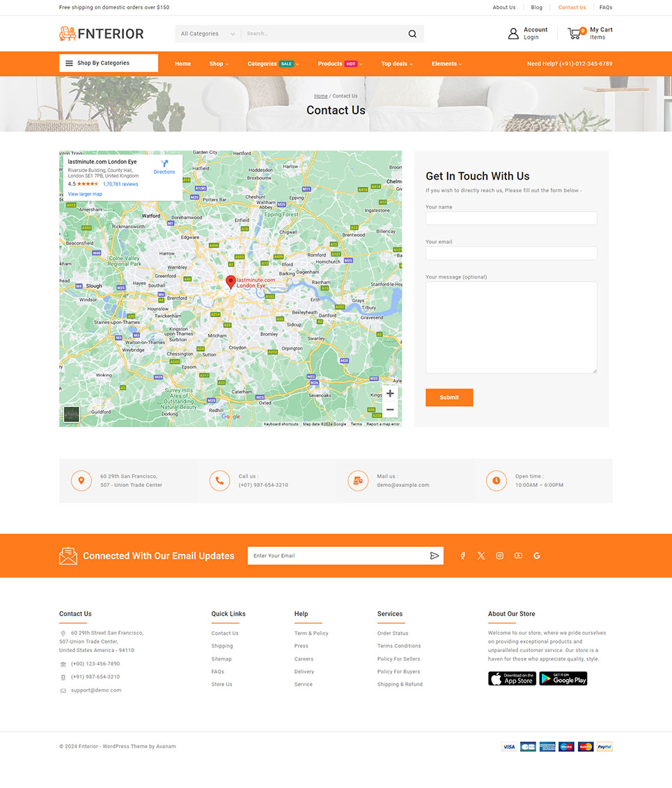672x788 pixels.
Task: Click the Your name input field
Action: (511, 219)
